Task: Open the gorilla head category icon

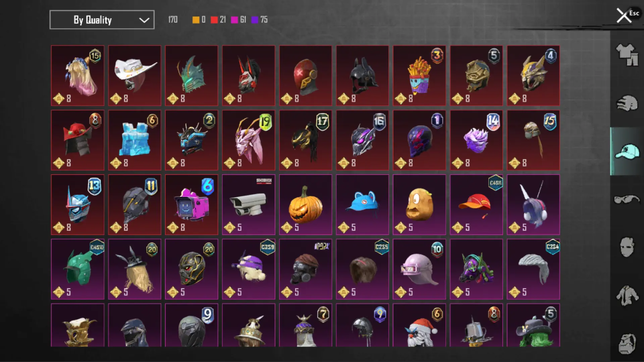Action: click(627, 344)
